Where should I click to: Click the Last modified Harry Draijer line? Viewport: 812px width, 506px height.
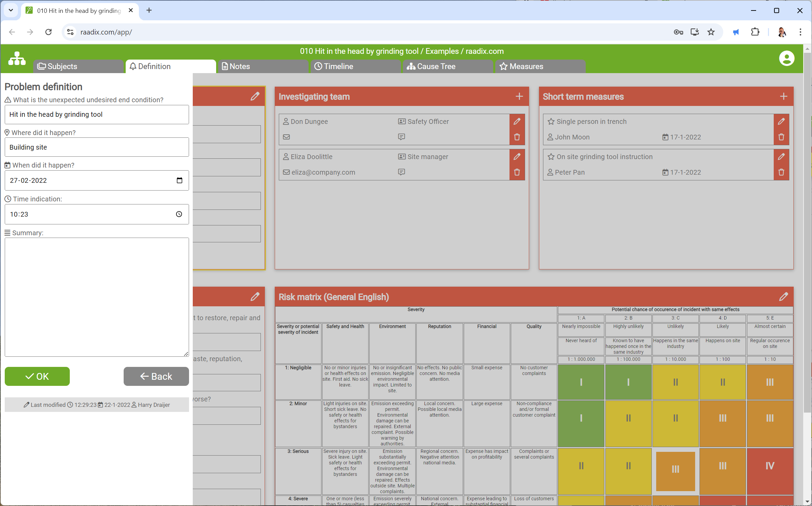coord(97,405)
